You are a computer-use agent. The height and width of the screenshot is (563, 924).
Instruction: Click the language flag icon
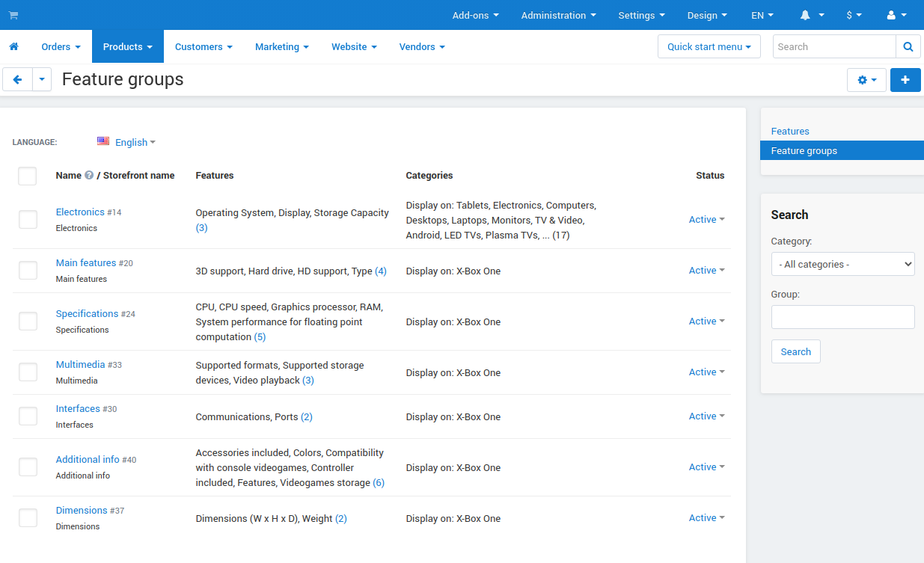[103, 141]
